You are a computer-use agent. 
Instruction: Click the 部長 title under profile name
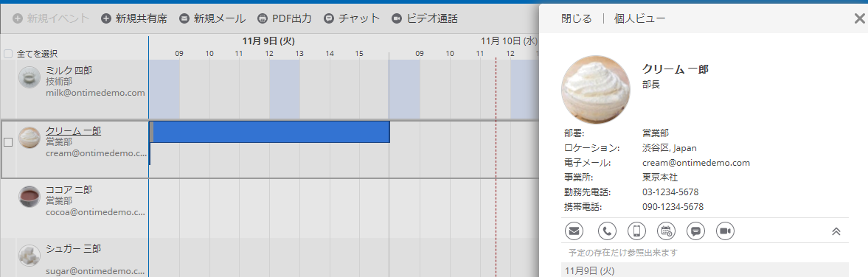(651, 85)
